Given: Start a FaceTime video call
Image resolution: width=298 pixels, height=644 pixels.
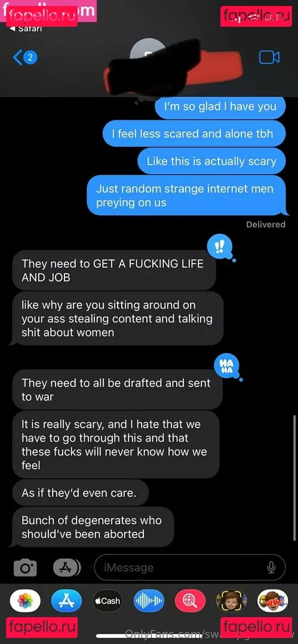Looking at the screenshot, I should coord(269,57).
